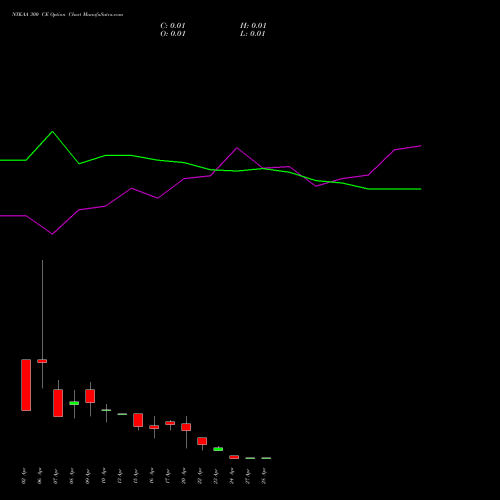This screenshot has width=500, height=500.
Task: Select the low value 'L: 0.01'
Action: [x=253, y=34]
